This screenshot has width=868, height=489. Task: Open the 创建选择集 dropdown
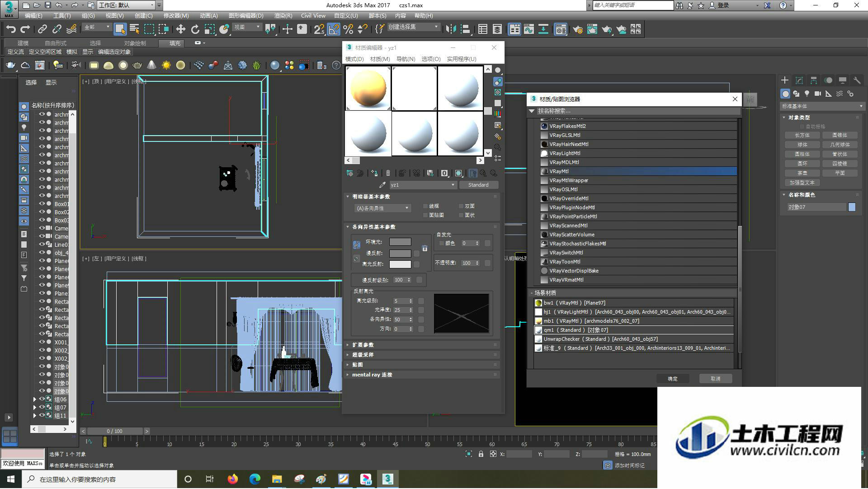413,27
